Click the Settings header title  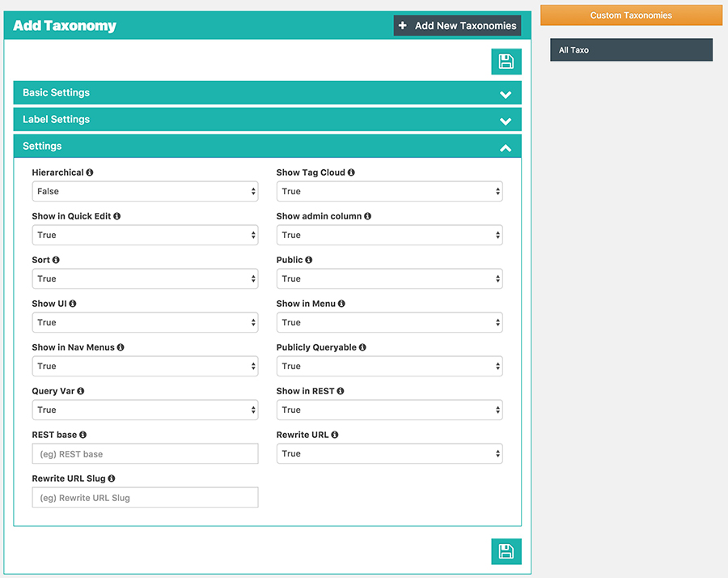[x=42, y=146]
